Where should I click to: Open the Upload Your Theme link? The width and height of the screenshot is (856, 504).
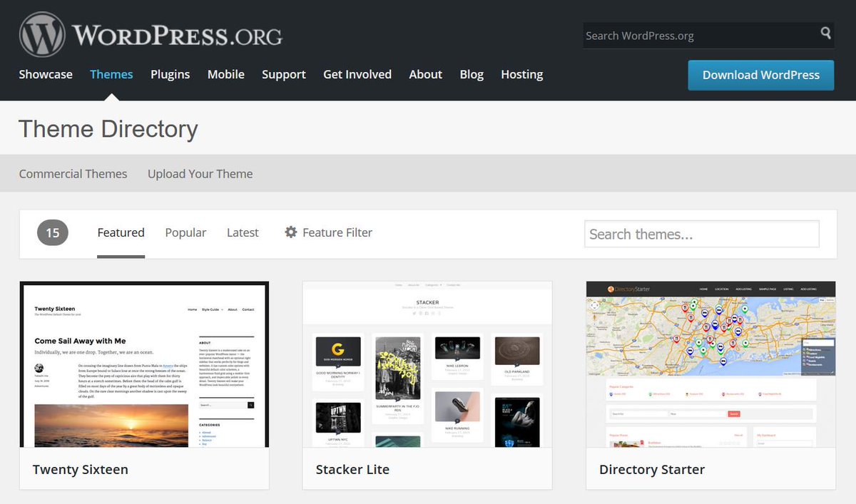coord(200,173)
